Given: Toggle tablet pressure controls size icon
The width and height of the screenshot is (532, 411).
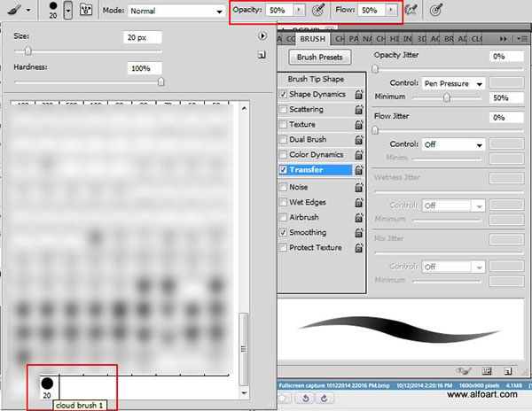Looking at the screenshot, I should tap(435, 10).
